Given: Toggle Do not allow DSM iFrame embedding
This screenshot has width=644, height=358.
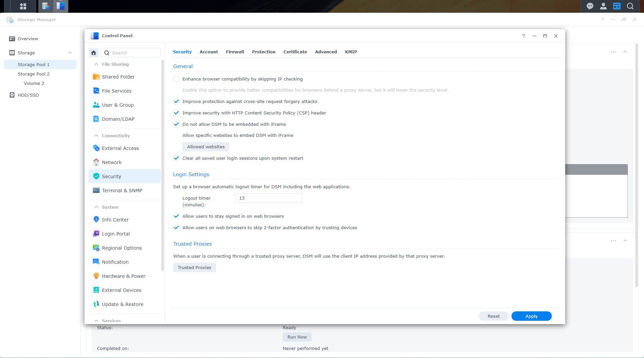Looking at the screenshot, I should [x=176, y=124].
